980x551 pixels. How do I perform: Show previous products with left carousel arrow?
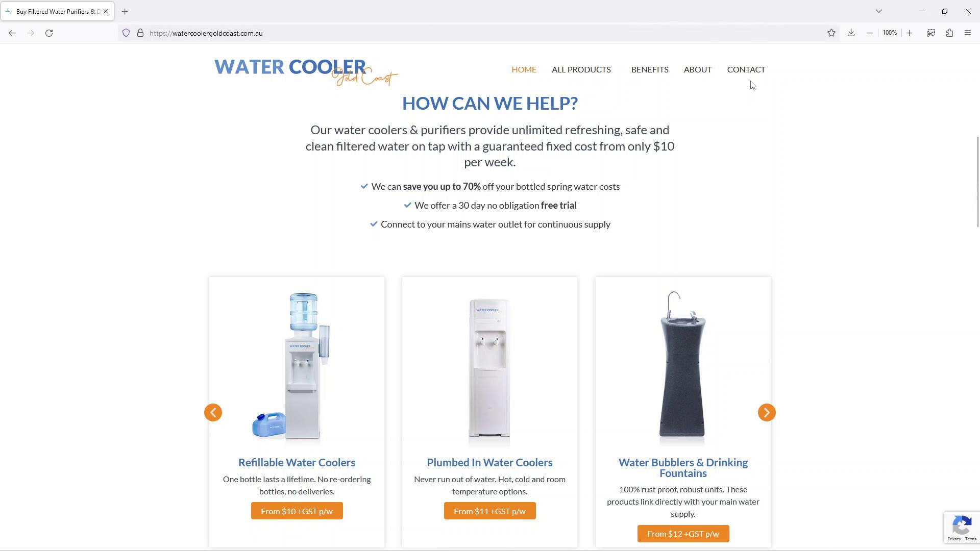pyautogui.click(x=213, y=413)
